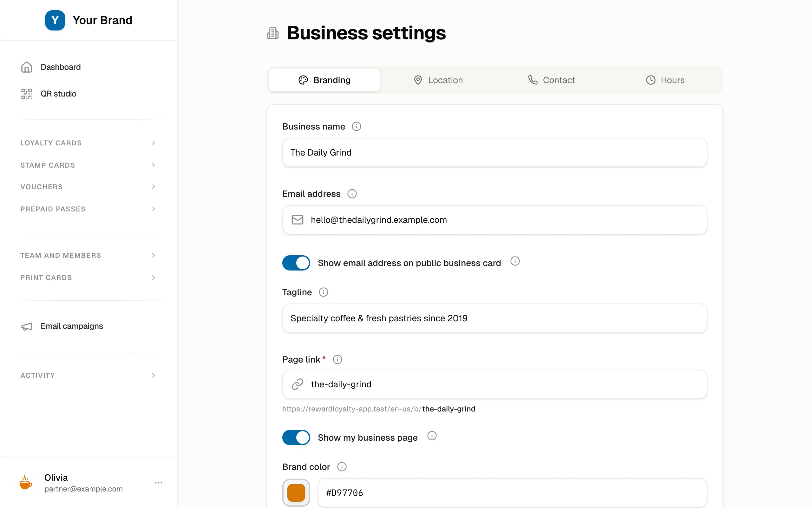The width and height of the screenshot is (812, 508).
Task: Click the Brand color info icon
Action: 342,467
